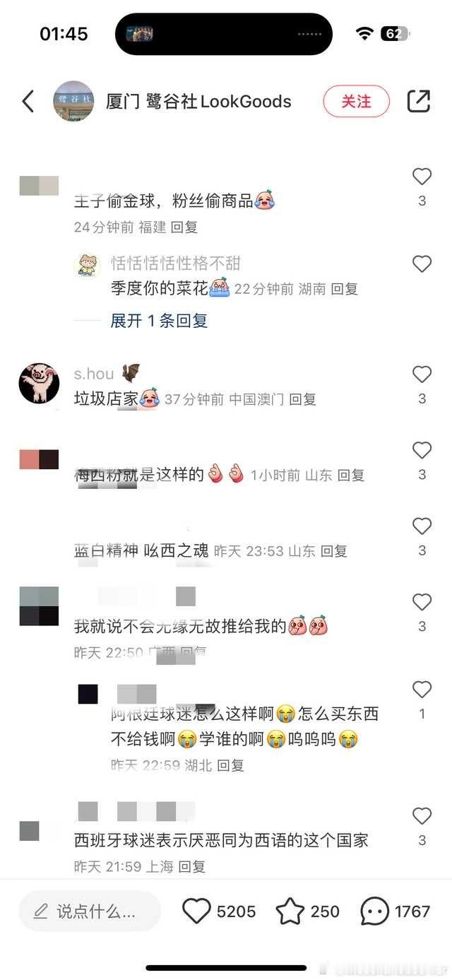Open username 恬恬恬恬性格不甜
The image size is (452, 980).
tap(176, 264)
